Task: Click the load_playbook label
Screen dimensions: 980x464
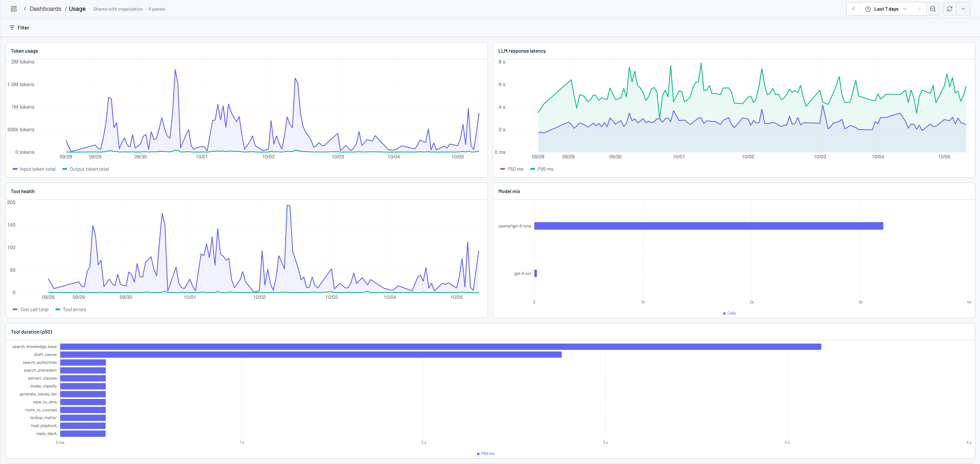Action: (x=44, y=426)
